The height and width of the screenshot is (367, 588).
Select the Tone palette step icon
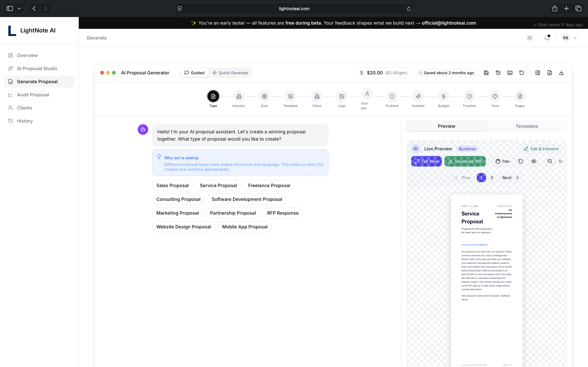(x=495, y=96)
